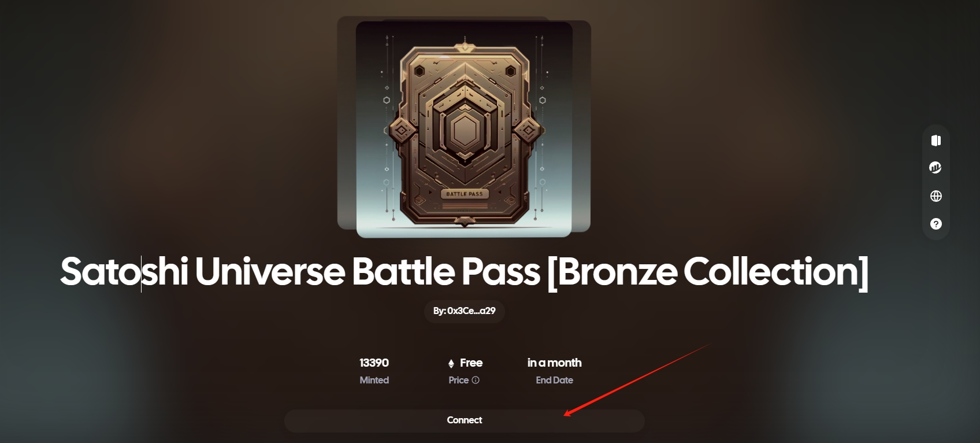The image size is (980, 443).
Task: Click the Ethereum diamond icon next to Free
Action: tap(451, 363)
